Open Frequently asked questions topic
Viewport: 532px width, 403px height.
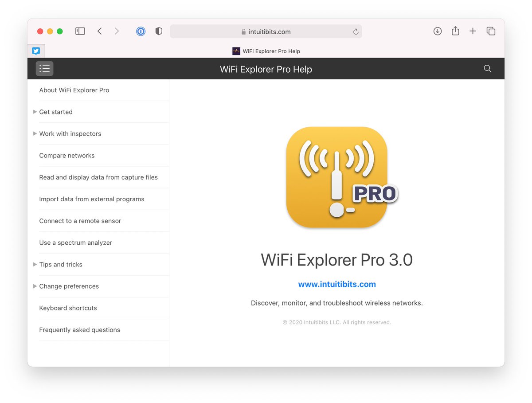(80, 329)
